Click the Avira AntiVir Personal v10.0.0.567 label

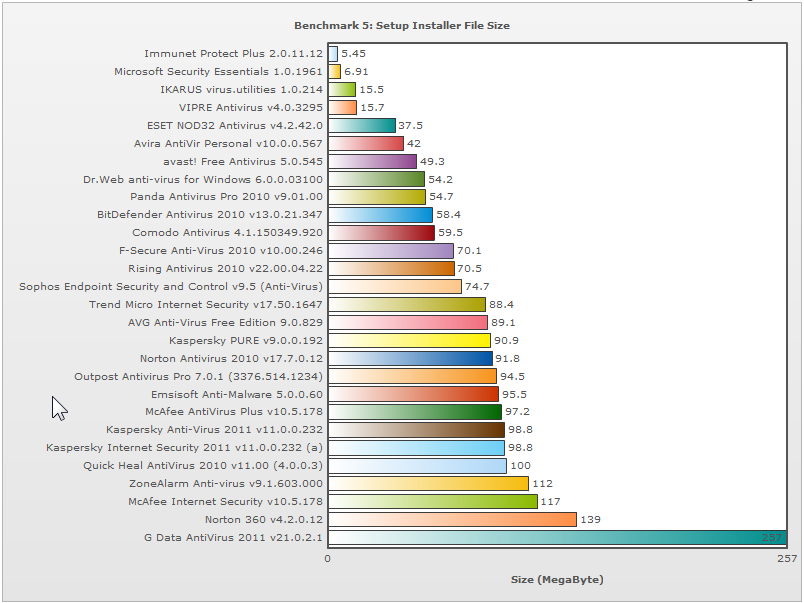click(x=228, y=143)
